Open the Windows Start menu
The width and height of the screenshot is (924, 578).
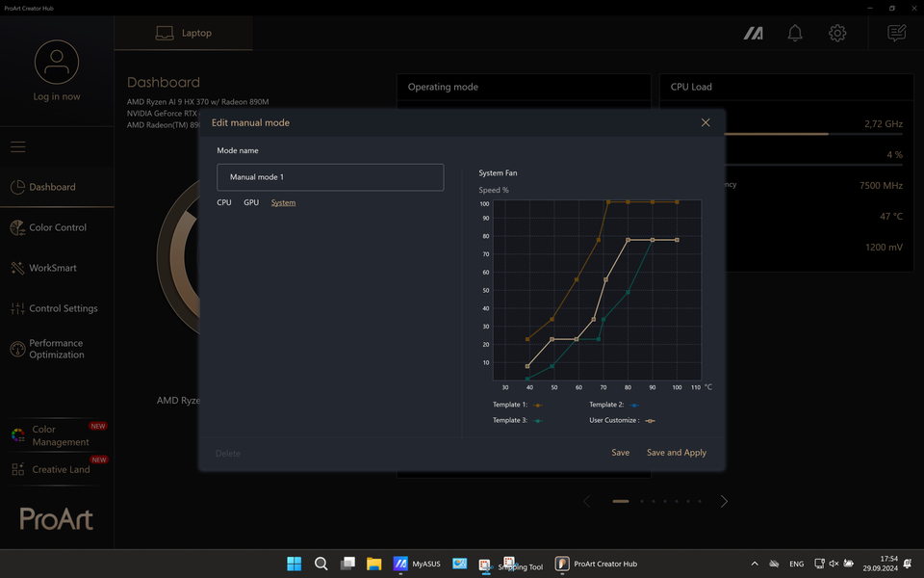point(295,564)
